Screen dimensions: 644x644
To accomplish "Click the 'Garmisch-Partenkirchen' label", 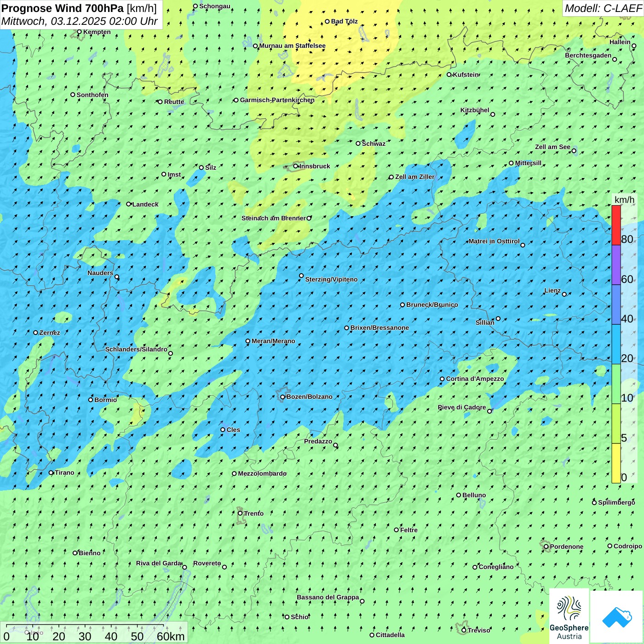I will pyautogui.click(x=277, y=100).
